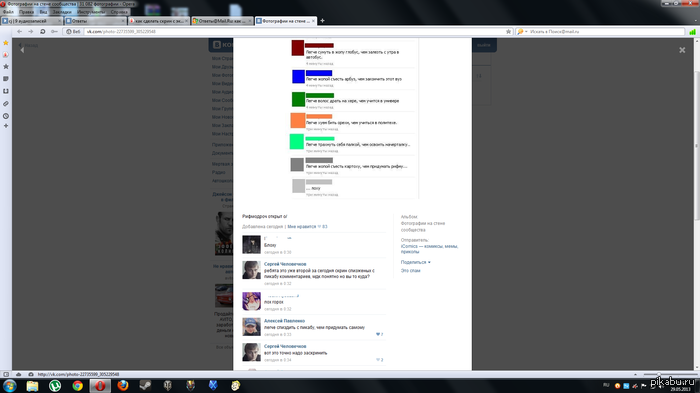Open the notes panel in Opera sidebar
The width and height of the screenshot is (700, 393).
pos(6,79)
